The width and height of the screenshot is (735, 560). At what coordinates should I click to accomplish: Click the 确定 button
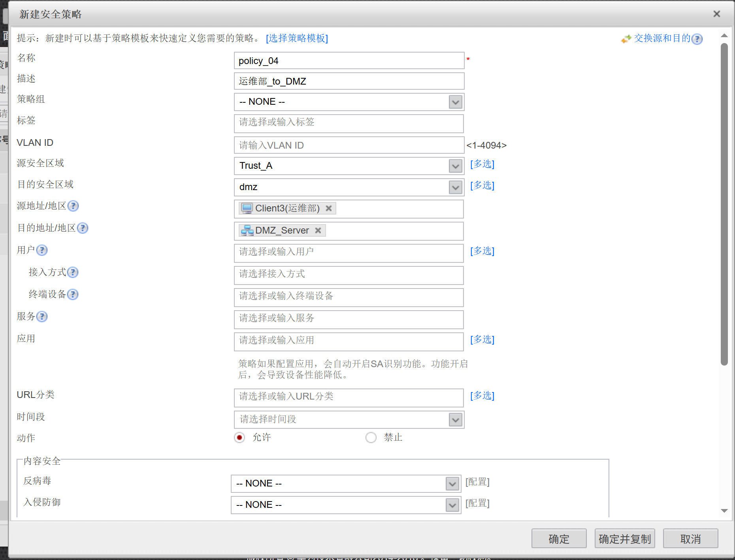click(559, 539)
